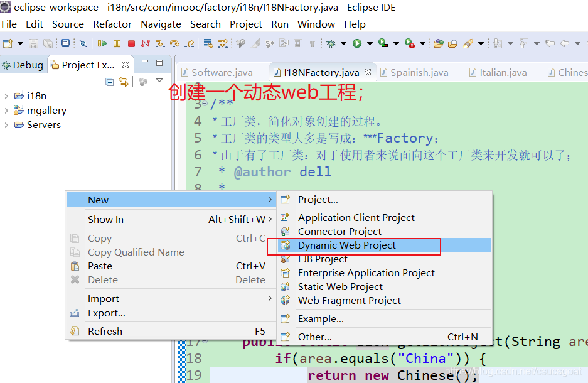Open the Debug launch dropdown arrow
This screenshot has width=588, height=383.
pyautogui.click(x=343, y=43)
